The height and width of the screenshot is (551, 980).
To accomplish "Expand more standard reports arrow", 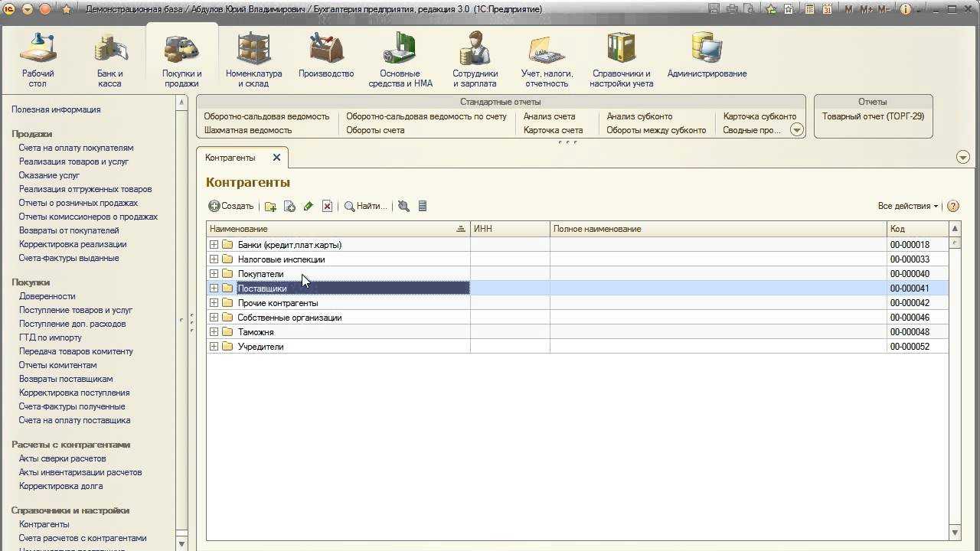I will (x=796, y=130).
